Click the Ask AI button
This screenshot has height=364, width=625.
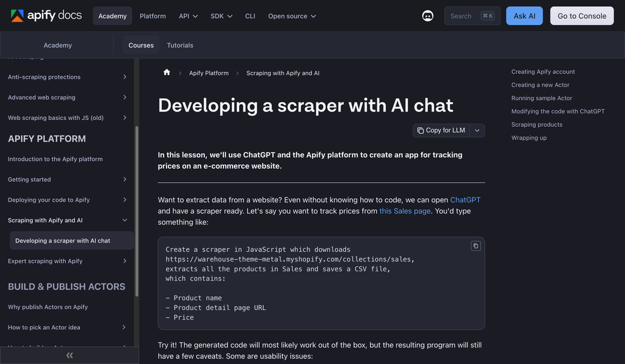(x=524, y=16)
